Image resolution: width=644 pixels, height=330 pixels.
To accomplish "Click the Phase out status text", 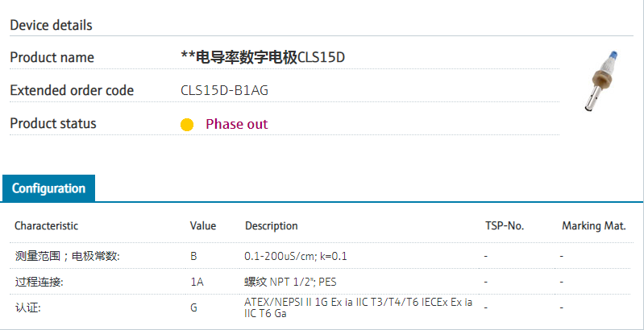I will (236, 124).
